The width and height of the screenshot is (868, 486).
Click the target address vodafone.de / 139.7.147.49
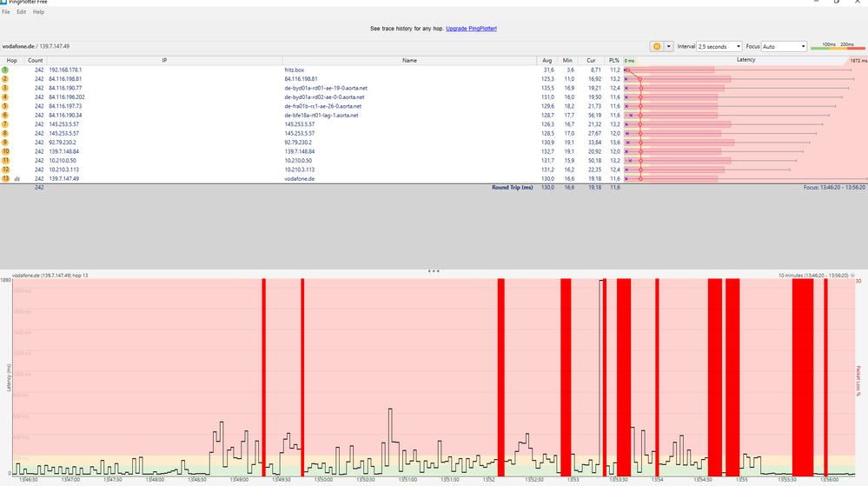tap(36, 47)
